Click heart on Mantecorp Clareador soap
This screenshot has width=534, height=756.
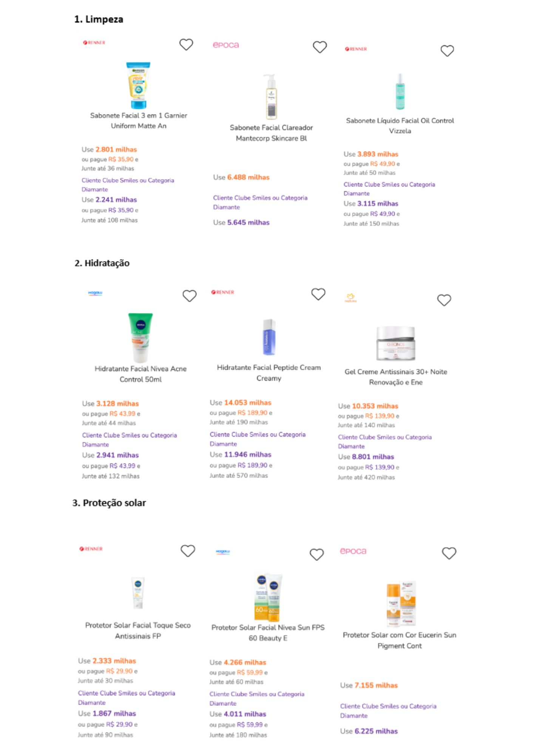(319, 47)
